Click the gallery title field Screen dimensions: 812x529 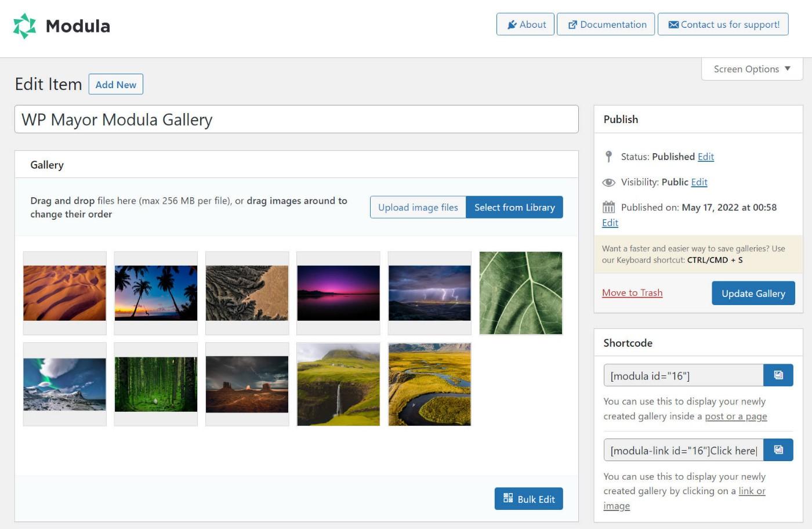click(x=296, y=119)
